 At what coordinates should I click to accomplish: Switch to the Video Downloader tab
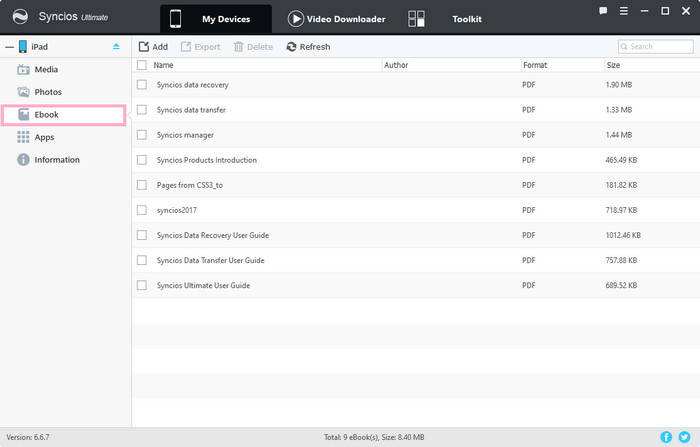point(336,19)
